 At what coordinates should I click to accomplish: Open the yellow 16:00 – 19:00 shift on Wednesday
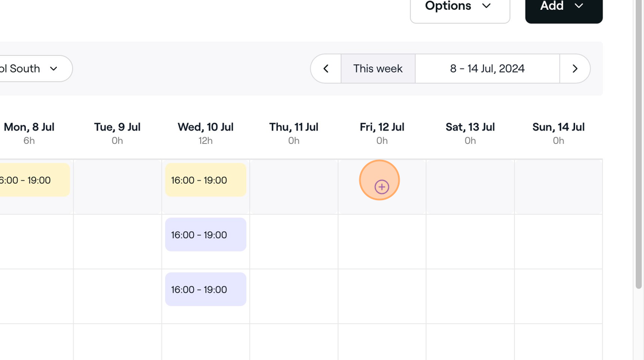coord(206,180)
